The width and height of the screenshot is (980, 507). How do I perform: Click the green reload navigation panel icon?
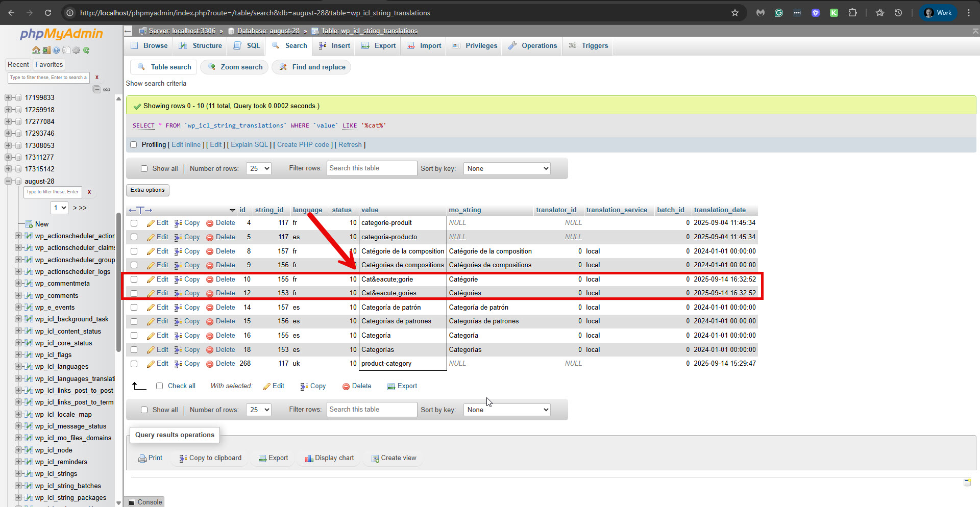[86, 50]
